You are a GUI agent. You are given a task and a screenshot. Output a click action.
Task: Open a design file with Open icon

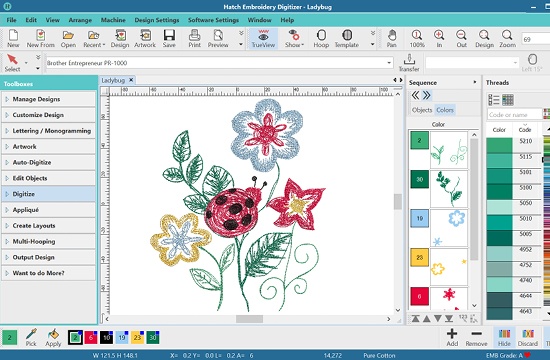coord(68,38)
